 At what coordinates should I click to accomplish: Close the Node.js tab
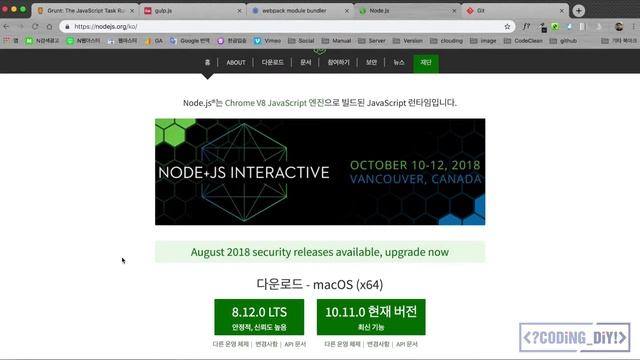454,11
